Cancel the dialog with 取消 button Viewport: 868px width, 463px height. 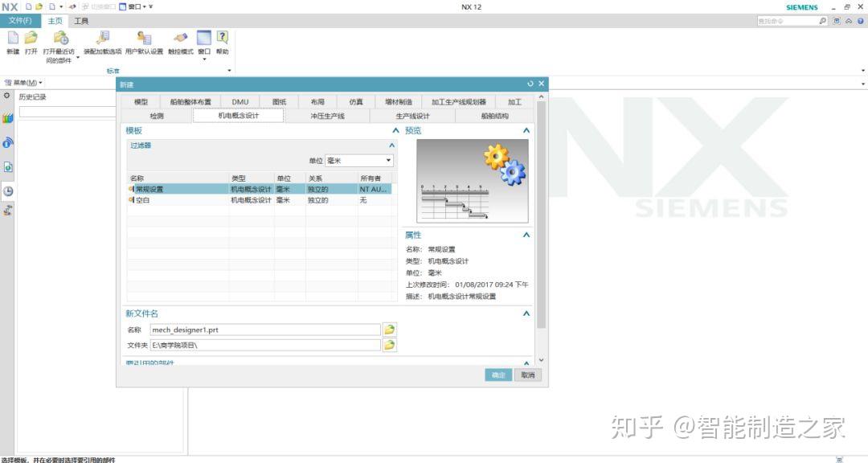click(x=529, y=375)
